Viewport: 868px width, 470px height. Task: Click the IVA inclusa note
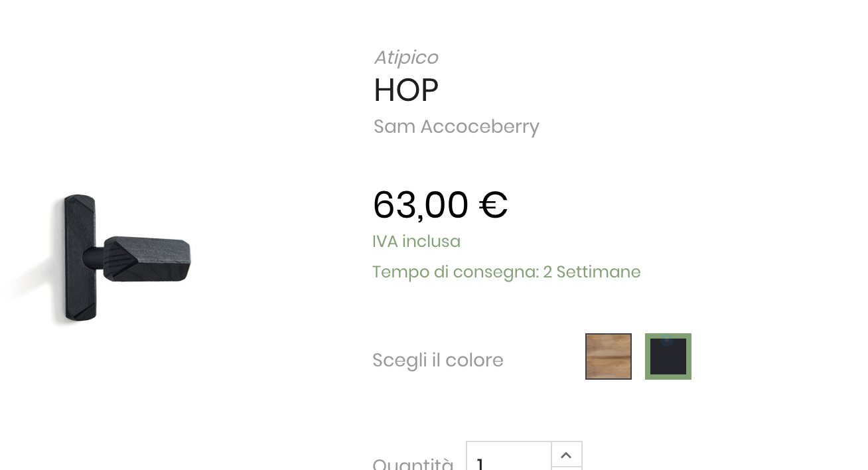(x=416, y=241)
